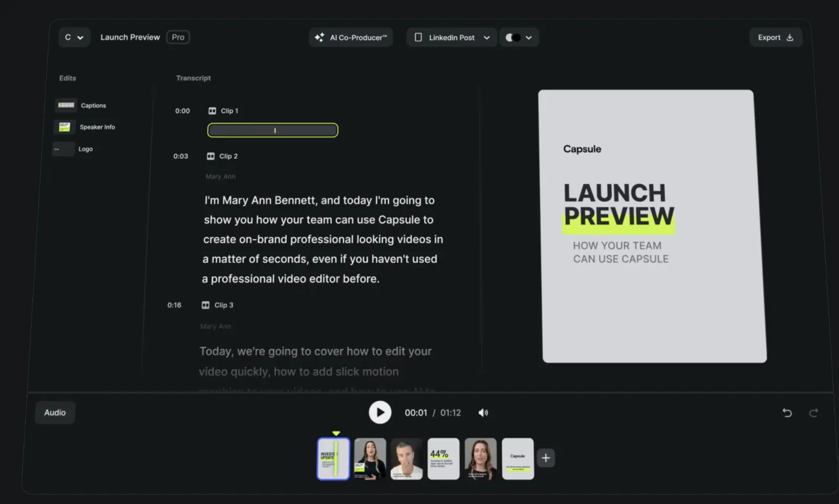This screenshot has width=839, height=504.
Task: Toggle the theme switch icon
Action: point(513,37)
